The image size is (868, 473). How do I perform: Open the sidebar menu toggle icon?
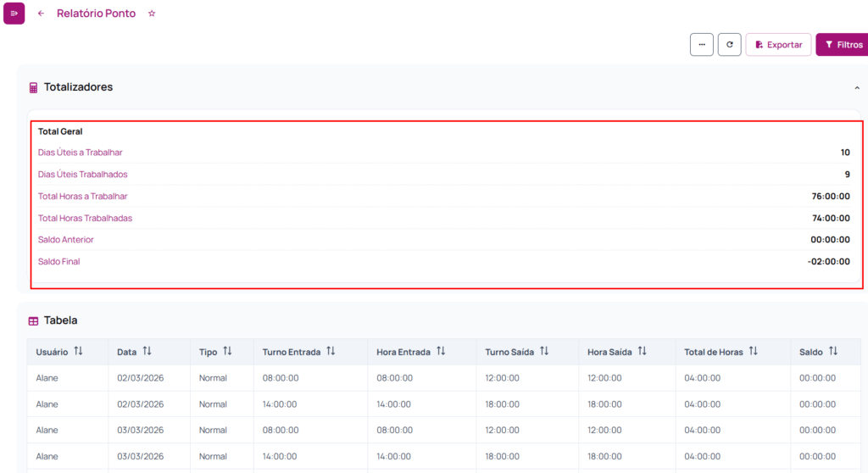click(x=14, y=14)
